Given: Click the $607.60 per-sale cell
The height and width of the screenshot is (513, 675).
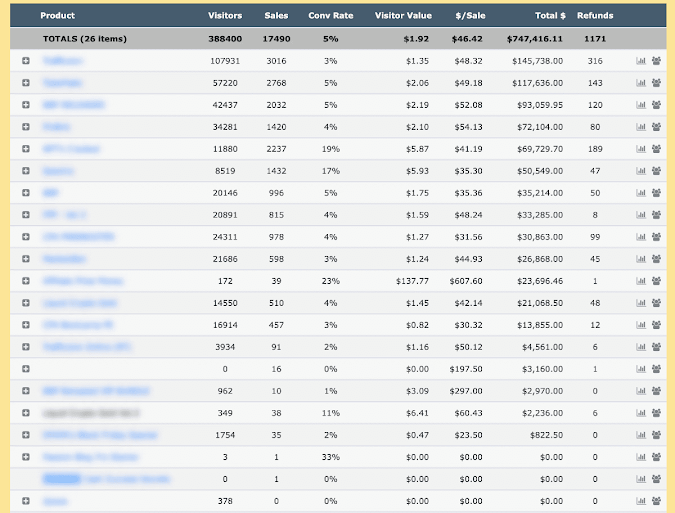Looking at the screenshot, I should pos(466,281).
